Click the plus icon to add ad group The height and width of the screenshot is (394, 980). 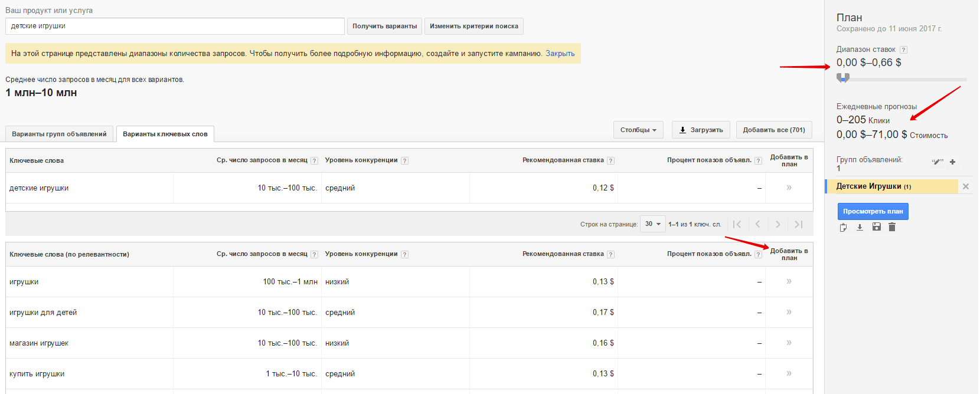[x=952, y=162]
